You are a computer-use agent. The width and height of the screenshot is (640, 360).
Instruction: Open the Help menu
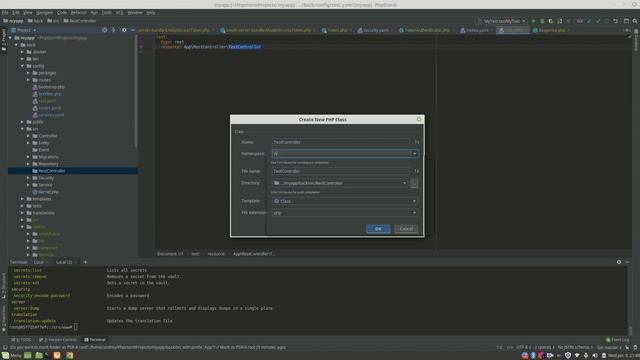pos(151,13)
